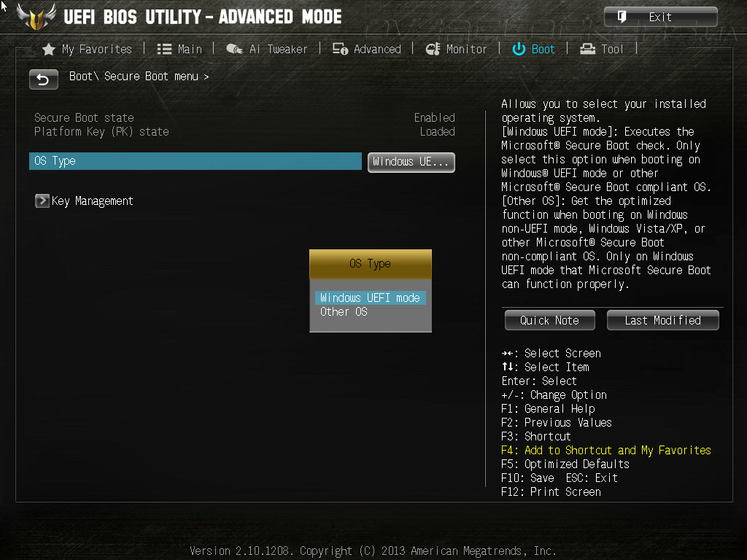Click the Change Option key hint
This screenshot has width=747, height=560.
click(554, 394)
